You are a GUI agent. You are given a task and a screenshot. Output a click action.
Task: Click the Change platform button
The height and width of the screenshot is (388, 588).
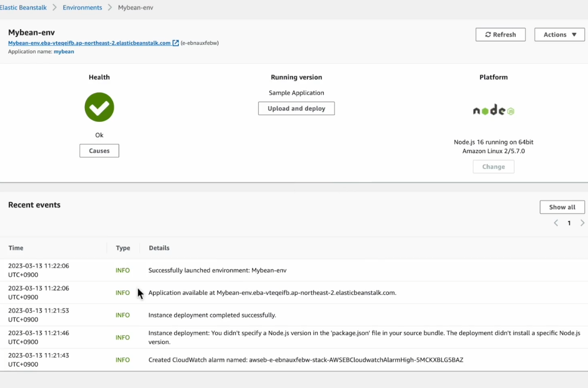pyautogui.click(x=493, y=167)
